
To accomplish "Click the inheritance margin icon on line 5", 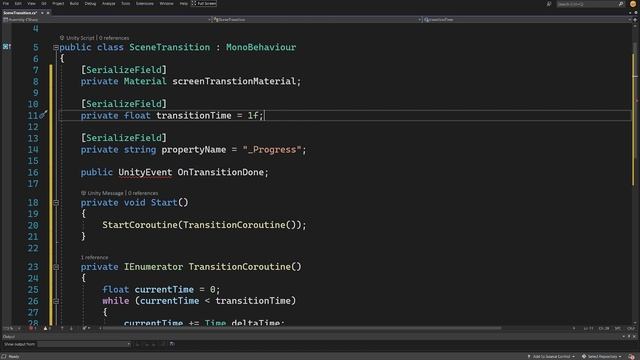I will point(7,47).
